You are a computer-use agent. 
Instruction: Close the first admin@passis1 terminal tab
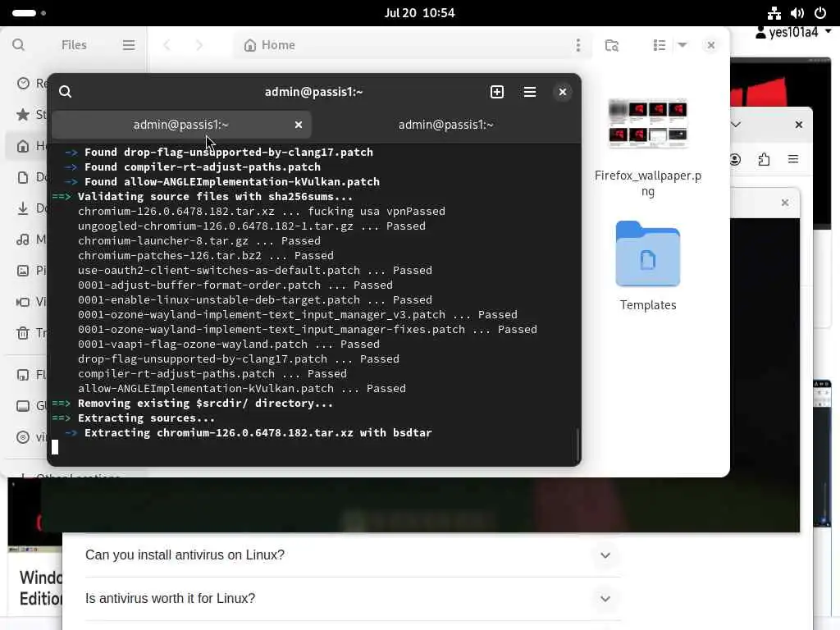299,125
